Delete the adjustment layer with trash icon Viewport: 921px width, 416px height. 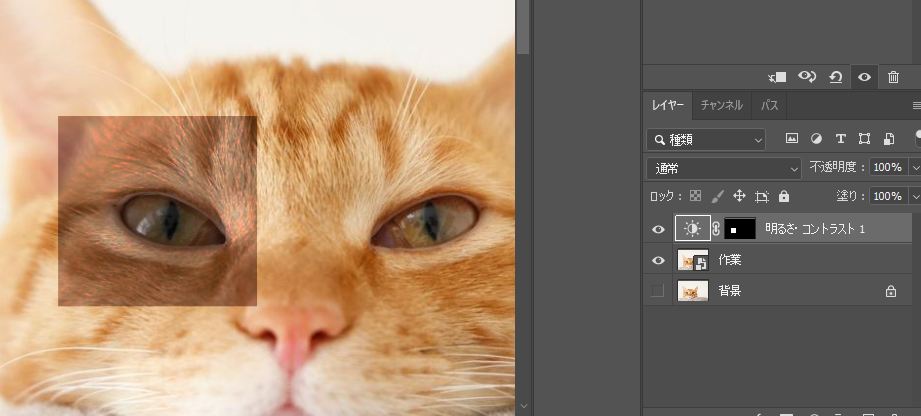[893, 77]
